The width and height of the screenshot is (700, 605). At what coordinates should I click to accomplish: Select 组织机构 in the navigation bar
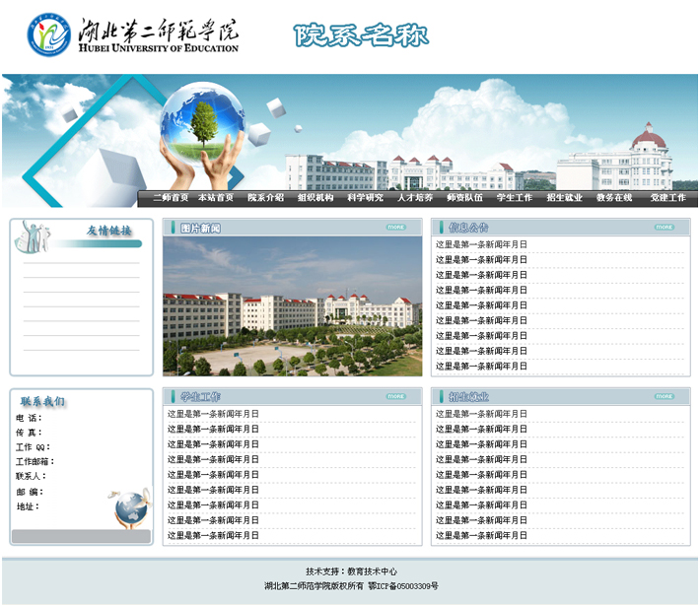(315, 198)
